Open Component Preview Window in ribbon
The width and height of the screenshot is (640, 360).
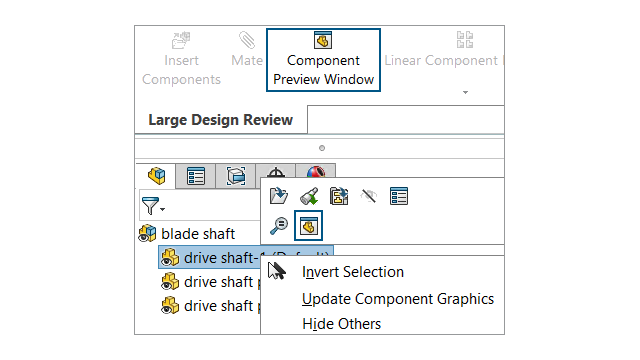point(323,60)
